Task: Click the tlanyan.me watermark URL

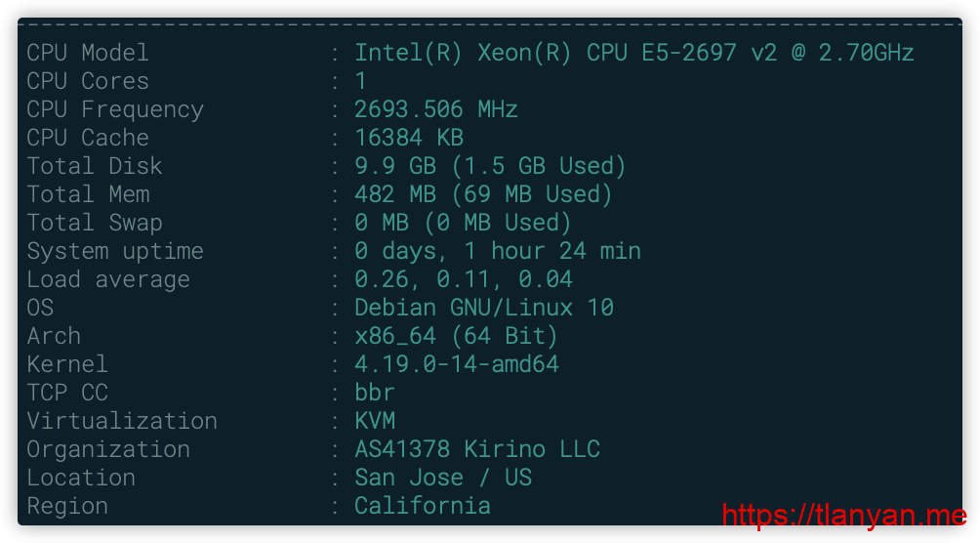Action: pyautogui.click(x=843, y=516)
